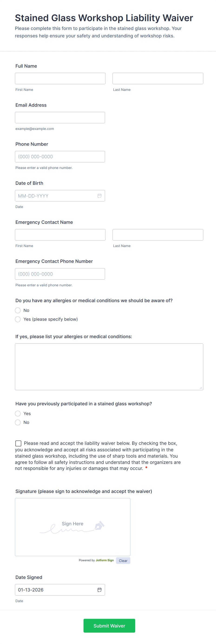
Task: Open the Date of Birth calendar picker
Action: click(99, 196)
